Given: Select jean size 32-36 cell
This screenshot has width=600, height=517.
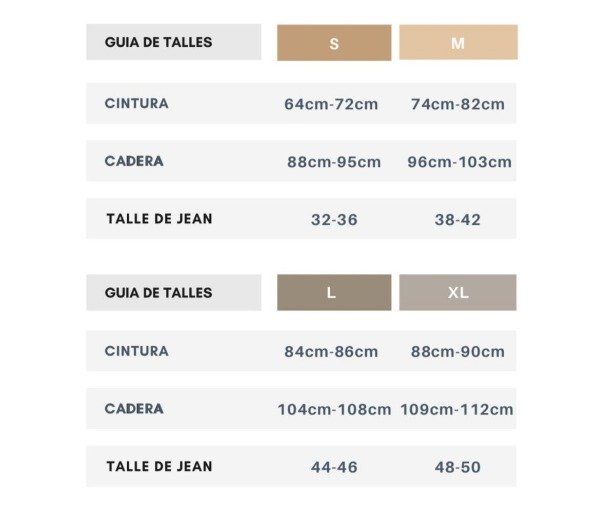Looking at the screenshot, I should coord(334,220).
